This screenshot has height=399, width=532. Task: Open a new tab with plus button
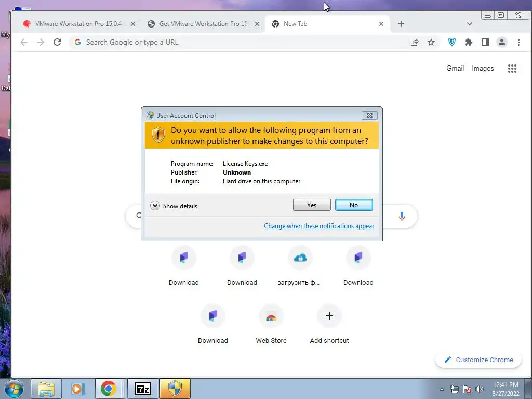click(x=401, y=24)
